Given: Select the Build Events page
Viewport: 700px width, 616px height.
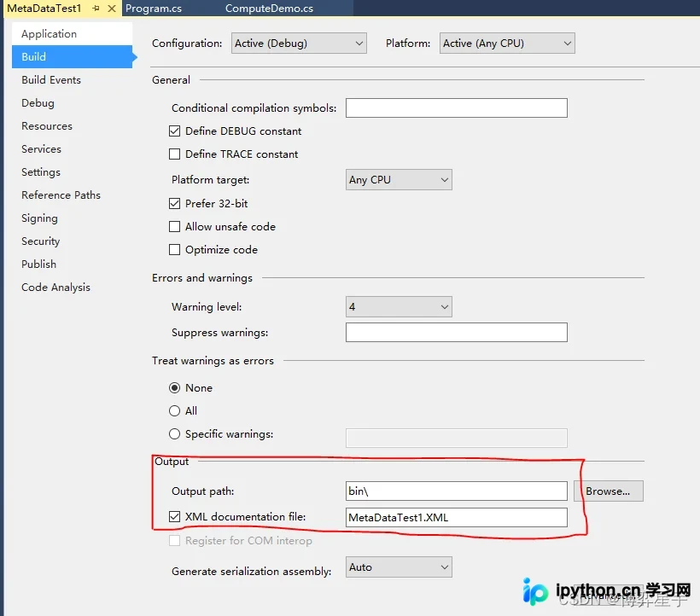Looking at the screenshot, I should point(51,80).
